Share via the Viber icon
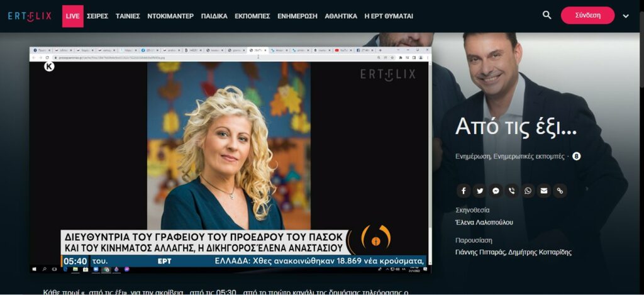This screenshot has width=644, height=295. [512, 191]
